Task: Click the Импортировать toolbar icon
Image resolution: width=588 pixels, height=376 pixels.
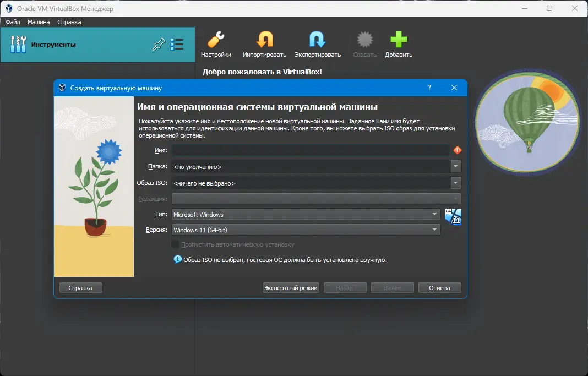Action: coord(264,40)
